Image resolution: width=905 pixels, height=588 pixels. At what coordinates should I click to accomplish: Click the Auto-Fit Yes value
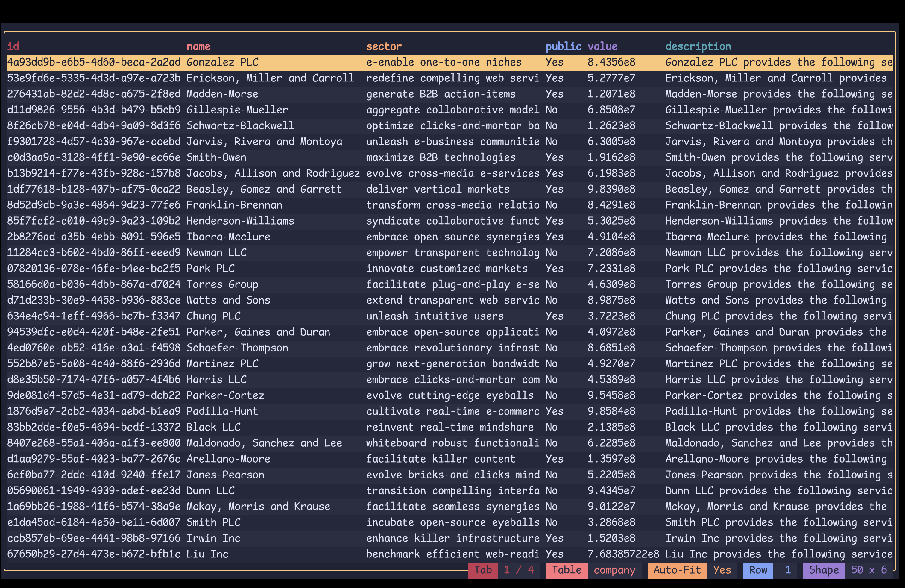[x=722, y=570]
